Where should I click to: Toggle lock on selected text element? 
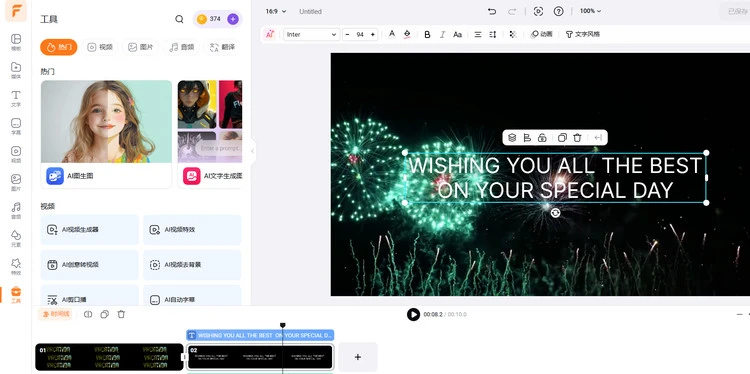542,138
